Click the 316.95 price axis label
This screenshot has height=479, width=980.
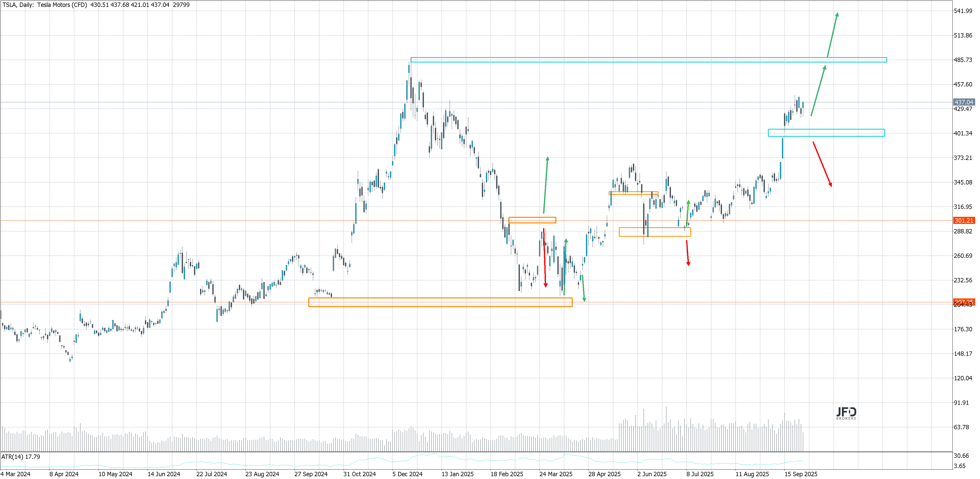click(963, 207)
